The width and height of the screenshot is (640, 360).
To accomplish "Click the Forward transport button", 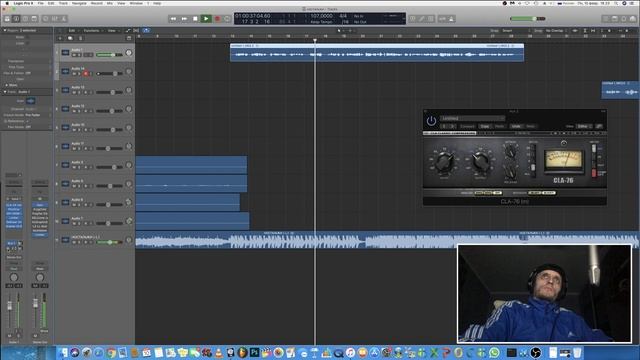I will 184,18.
